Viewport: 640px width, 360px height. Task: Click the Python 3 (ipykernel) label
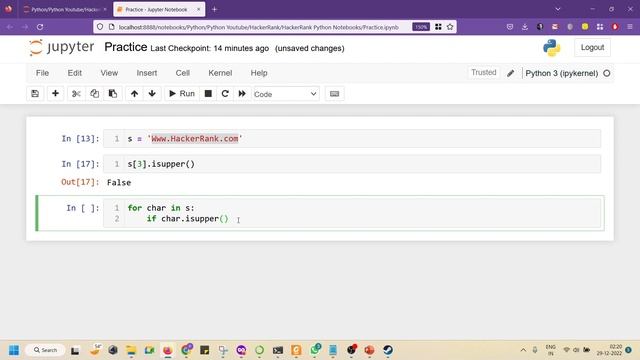(562, 73)
